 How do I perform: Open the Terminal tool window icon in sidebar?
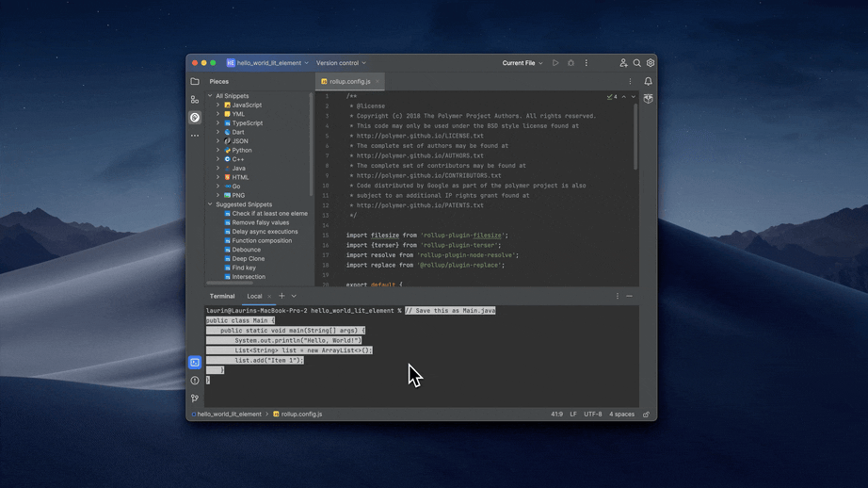pyautogui.click(x=195, y=363)
